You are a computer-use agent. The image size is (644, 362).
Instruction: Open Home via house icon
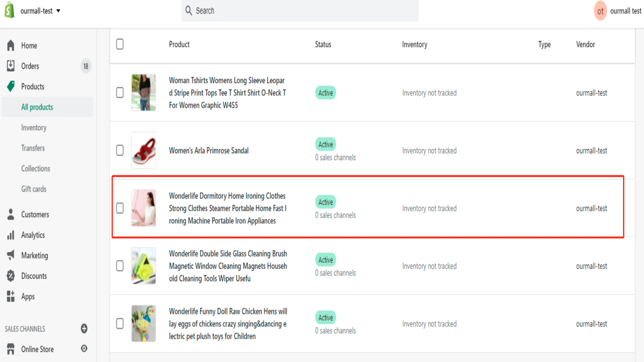[11, 45]
